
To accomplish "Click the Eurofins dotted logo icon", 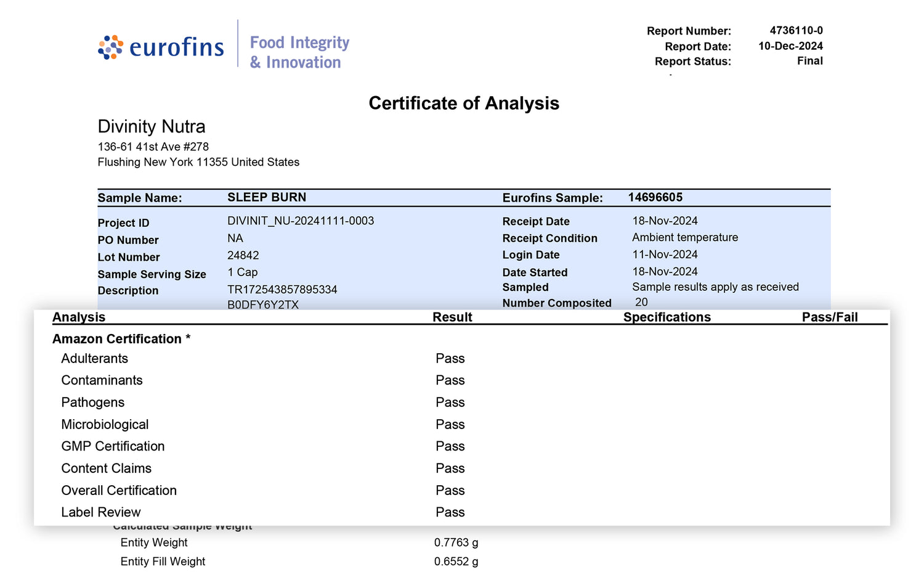I will point(110,47).
